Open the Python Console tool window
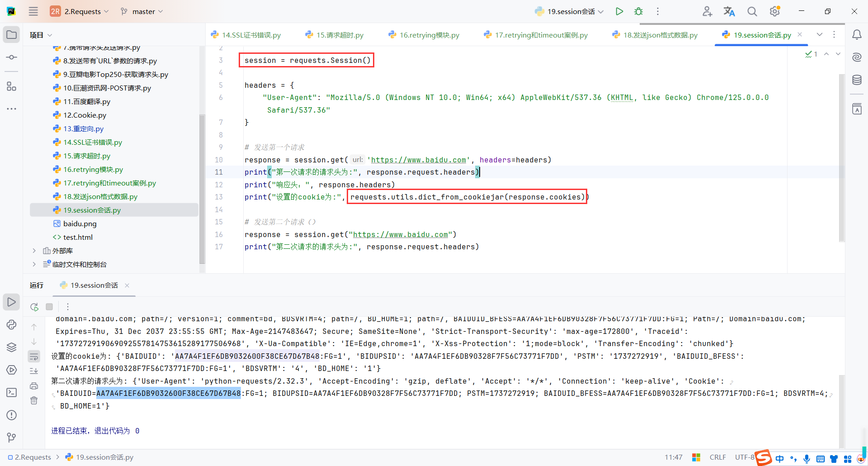The image size is (868, 466). (11, 324)
